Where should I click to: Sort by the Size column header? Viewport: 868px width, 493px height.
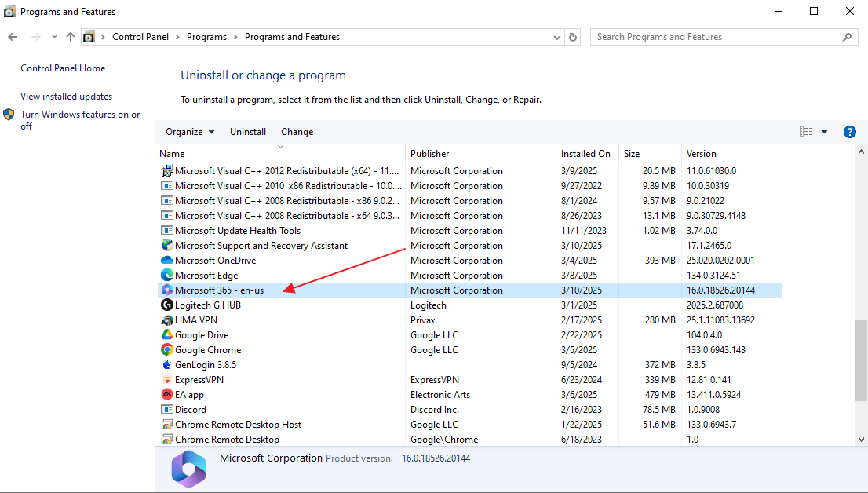(x=650, y=153)
